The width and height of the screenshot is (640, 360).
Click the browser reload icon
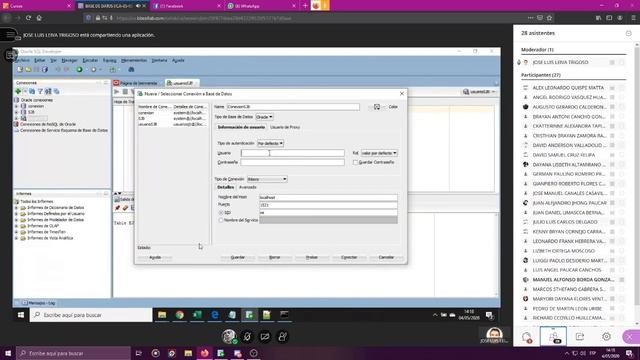[28, 18]
